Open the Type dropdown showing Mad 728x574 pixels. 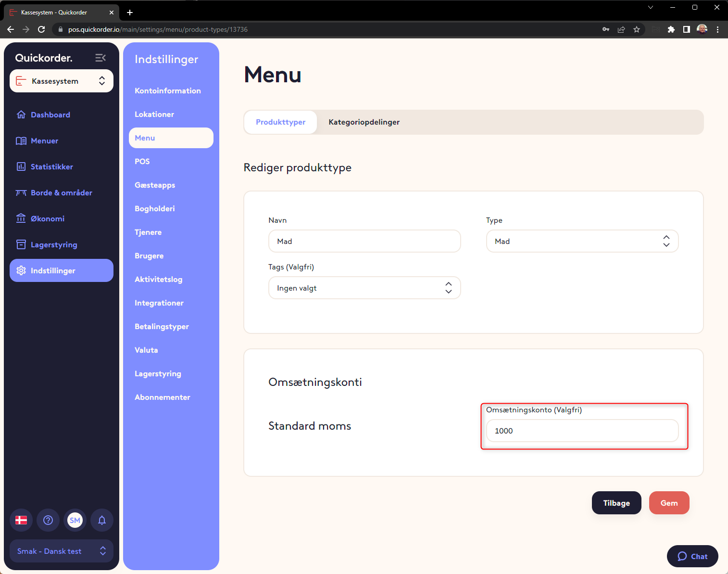[582, 241]
